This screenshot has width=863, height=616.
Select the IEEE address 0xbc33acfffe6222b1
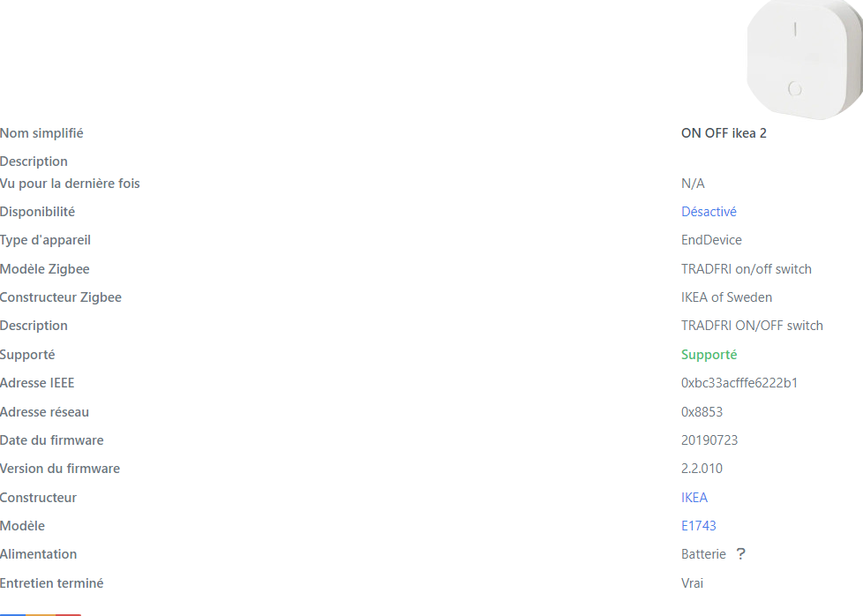tap(740, 383)
